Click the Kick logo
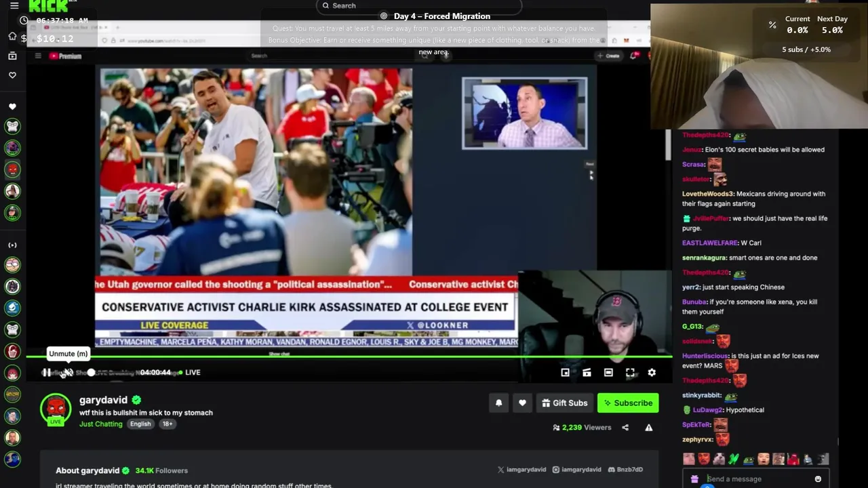Screen dimensions: 868x488 click(x=49, y=5)
